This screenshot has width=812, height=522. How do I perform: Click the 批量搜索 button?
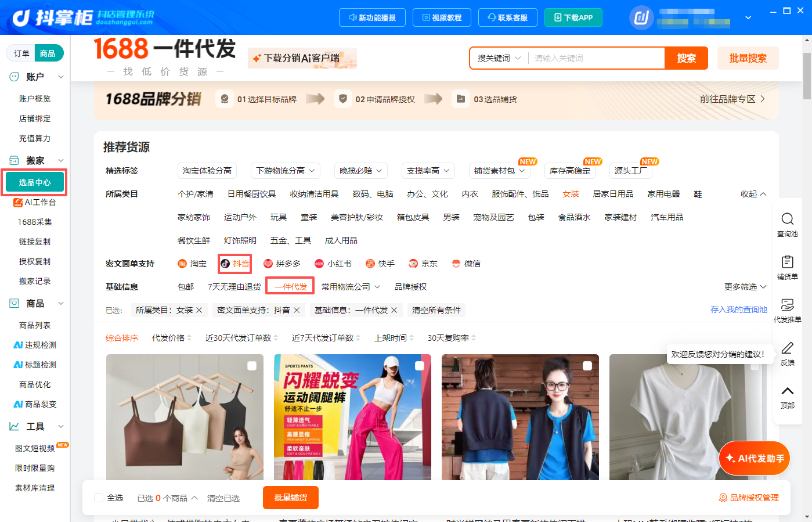pyautogui.click(x=748, y=58)
